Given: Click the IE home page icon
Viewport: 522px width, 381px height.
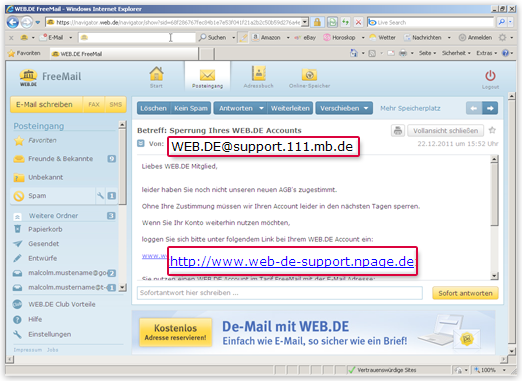Looking at the screenshot, I should tap(353, 53).
